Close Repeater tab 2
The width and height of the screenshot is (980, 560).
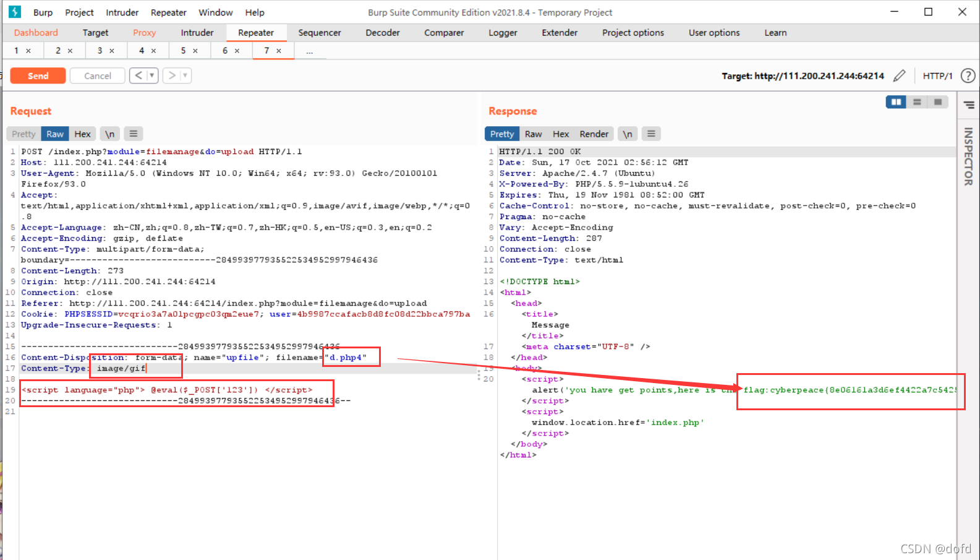pos(70,51)
